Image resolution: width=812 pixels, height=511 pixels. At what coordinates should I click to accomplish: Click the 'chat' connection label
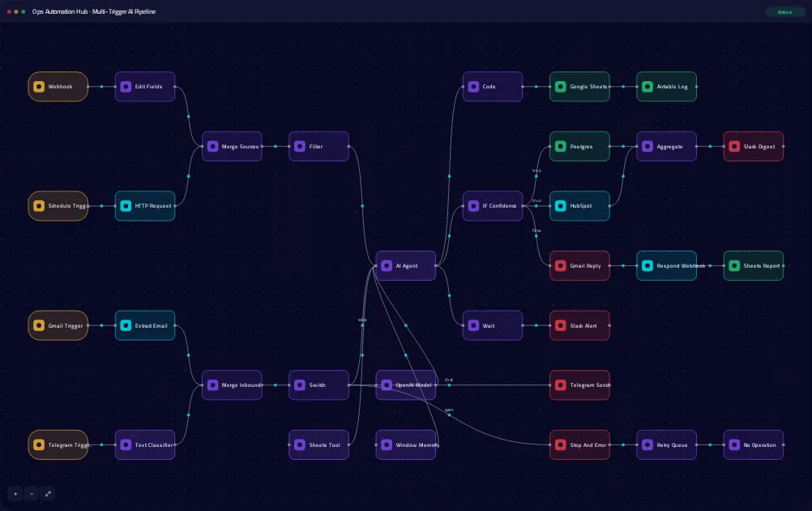[x=449, y=380]
